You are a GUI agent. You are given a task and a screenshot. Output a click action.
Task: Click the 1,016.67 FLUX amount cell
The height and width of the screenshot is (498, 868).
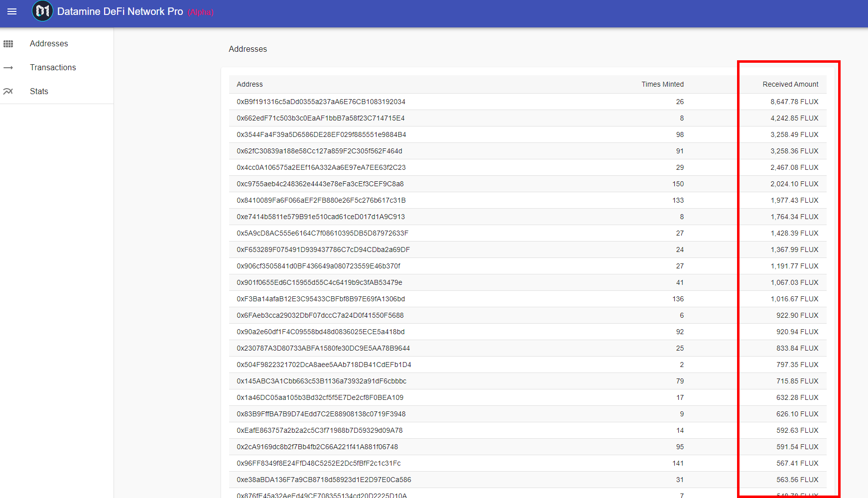[x=794, y=299]
